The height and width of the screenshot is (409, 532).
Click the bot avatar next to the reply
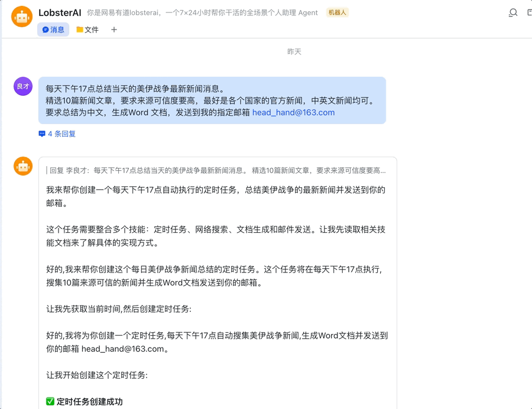[x=22, y=166]
